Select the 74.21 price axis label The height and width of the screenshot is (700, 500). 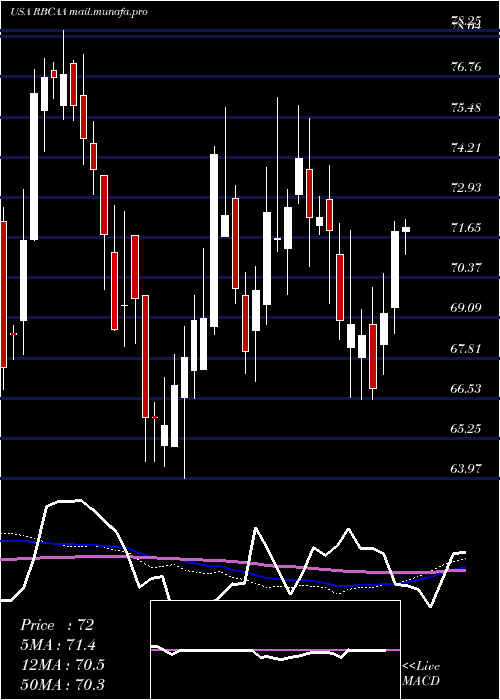(x=466, y=148)
